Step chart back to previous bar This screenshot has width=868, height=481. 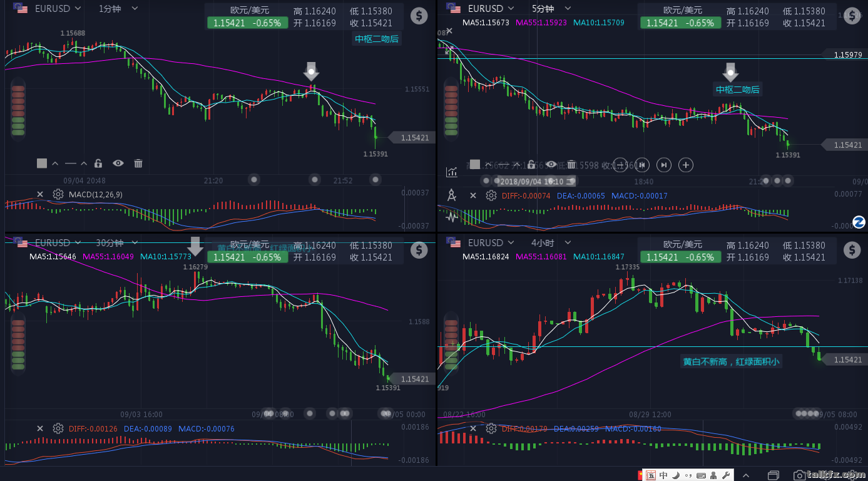pos(642,165)
